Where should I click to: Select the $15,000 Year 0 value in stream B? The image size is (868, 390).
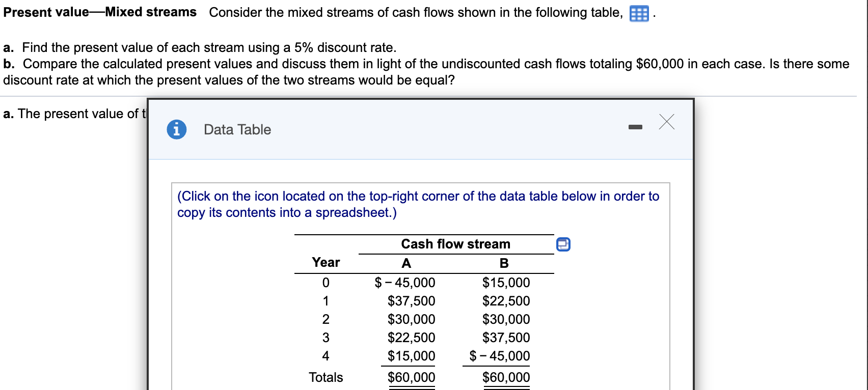[506, 283]
